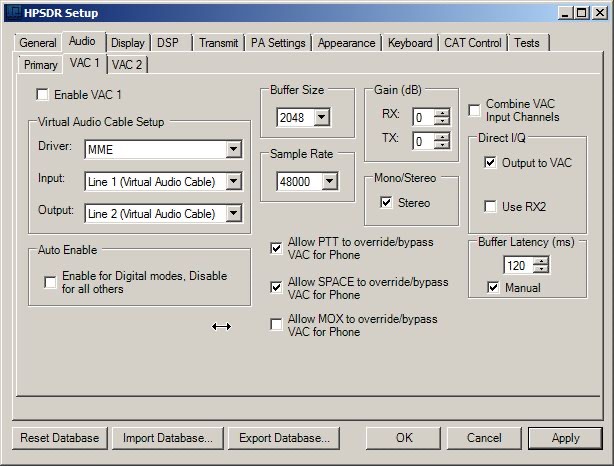614x466 pixels.
Task: Select the VAC 1 sub-tab
Action: pyautogui.click(x=85, y=63)
